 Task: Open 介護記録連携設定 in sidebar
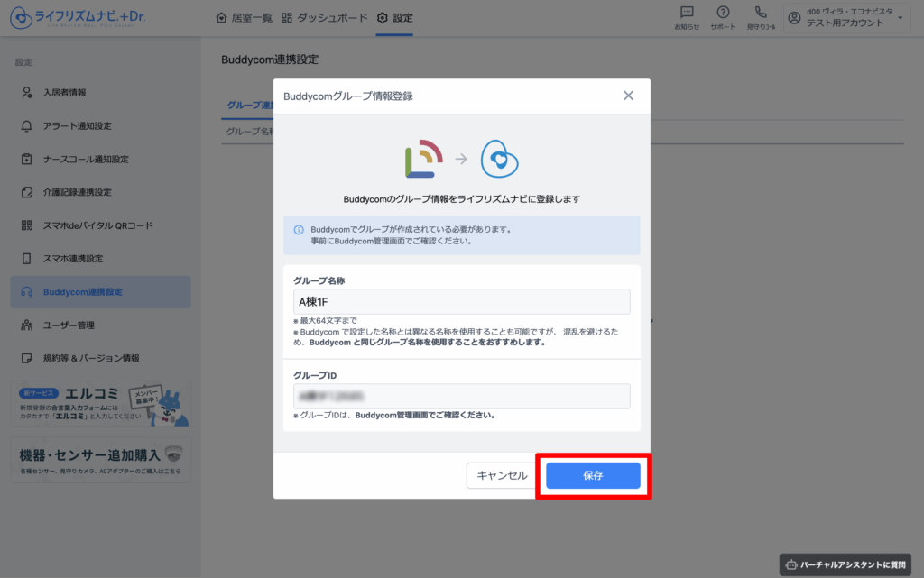point(100,192)
